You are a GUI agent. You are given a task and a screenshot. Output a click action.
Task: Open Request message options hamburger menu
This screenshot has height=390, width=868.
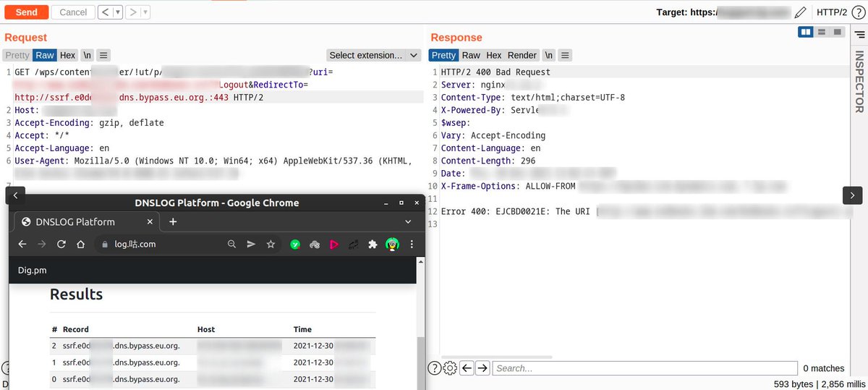(x=103, y=55)
